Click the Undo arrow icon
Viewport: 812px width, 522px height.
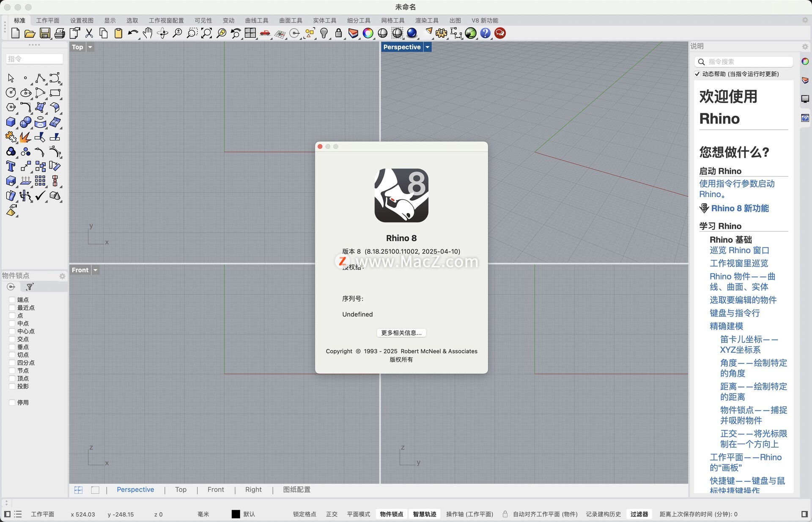pos(133,33)
